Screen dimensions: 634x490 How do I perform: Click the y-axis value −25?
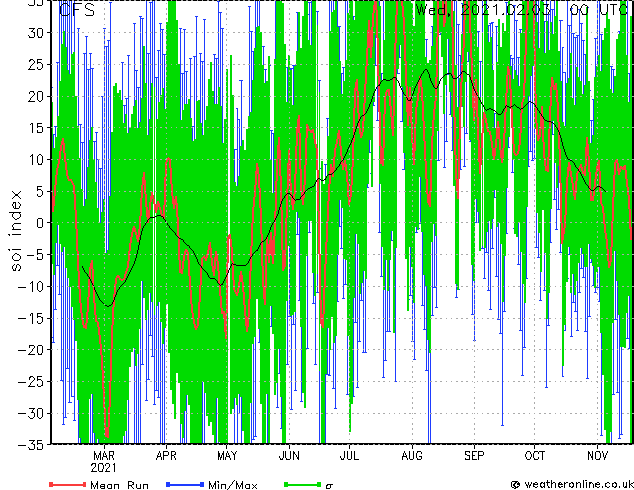(x=33, y=382)
